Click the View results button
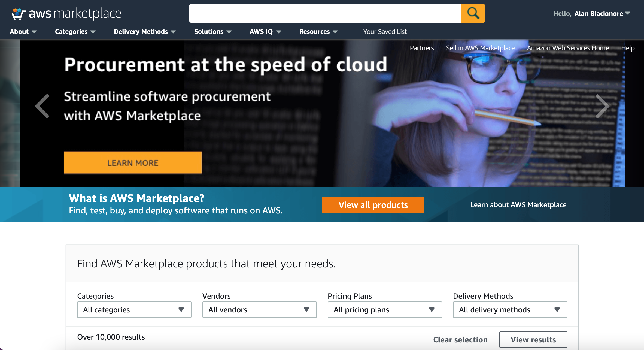 [533, 340]
